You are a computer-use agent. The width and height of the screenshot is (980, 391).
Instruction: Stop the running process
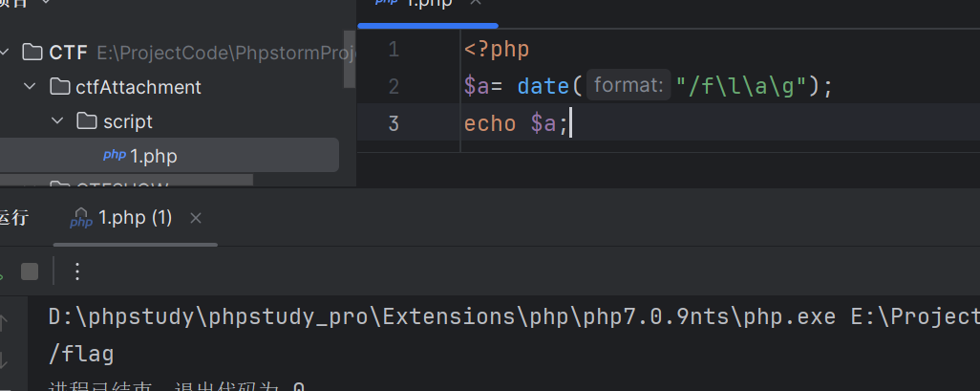pyautogui.click(x=30, y=272)
